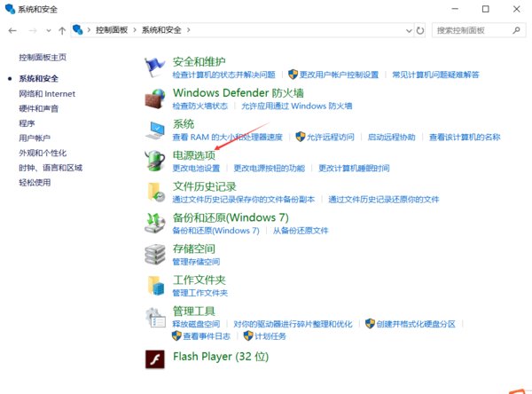The height and width of the screenshot is (394, 532).
Task: Select 外观和个性化 in the sidebar
Action: [x=43, y=153]
